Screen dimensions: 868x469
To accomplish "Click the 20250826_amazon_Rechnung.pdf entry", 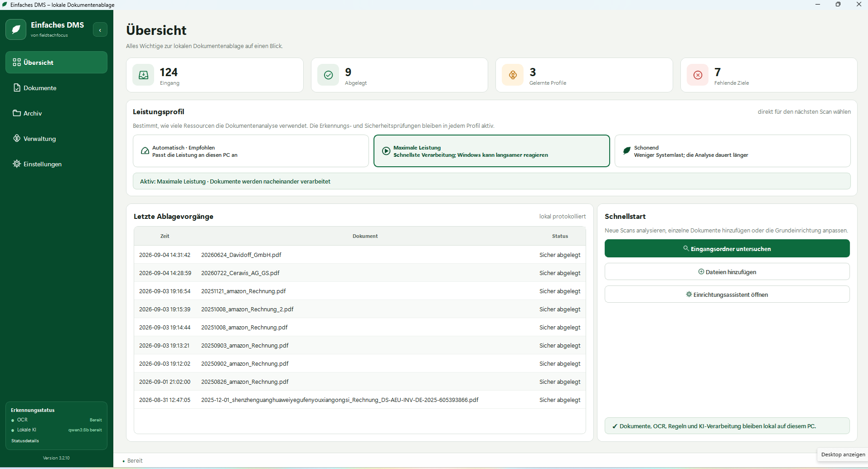I will 360,382.
